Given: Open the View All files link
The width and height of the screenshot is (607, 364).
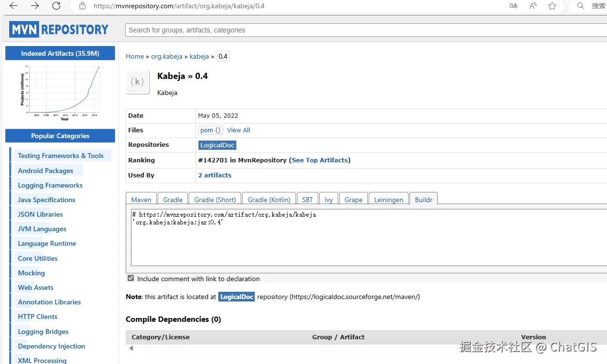Looking at the screenshot, I should [x=239, y=130].
